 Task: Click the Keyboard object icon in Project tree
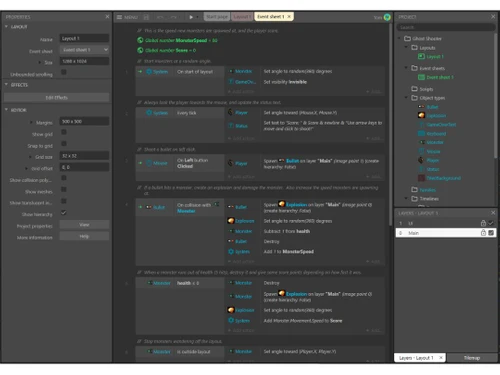(x=421, y=133)
